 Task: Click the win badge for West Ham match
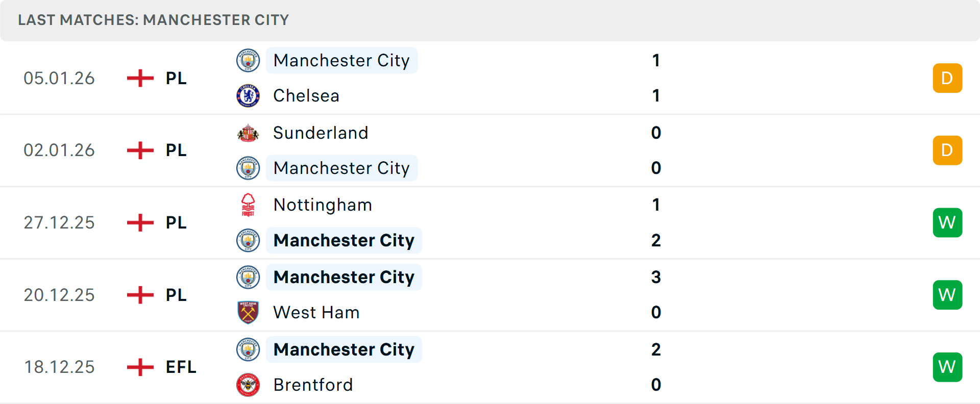pos(947,295)
